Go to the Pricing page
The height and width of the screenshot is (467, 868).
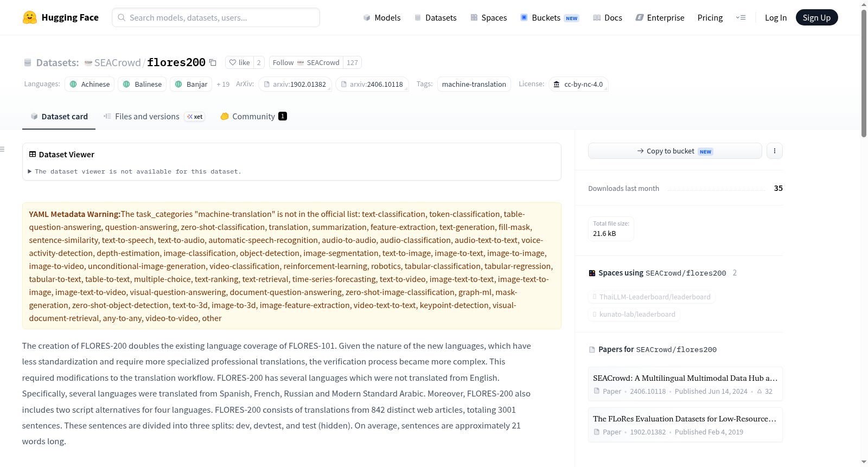pyautogui.click(x=710, y=17)
